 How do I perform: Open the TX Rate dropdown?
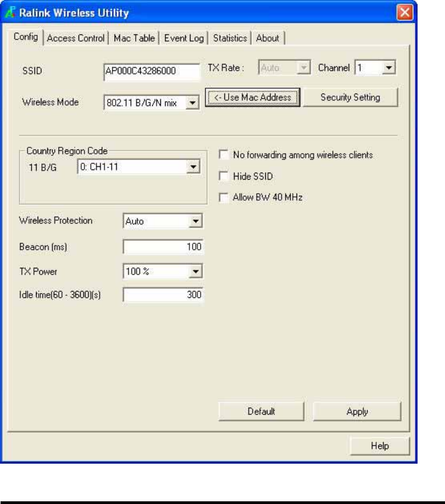pos(284,67)
